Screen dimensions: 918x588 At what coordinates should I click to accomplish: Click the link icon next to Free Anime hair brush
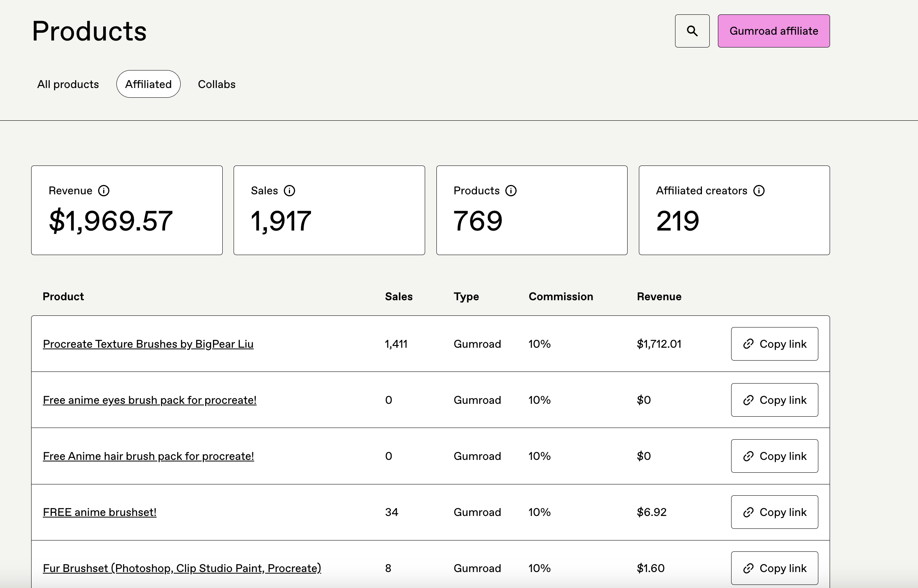747,456
